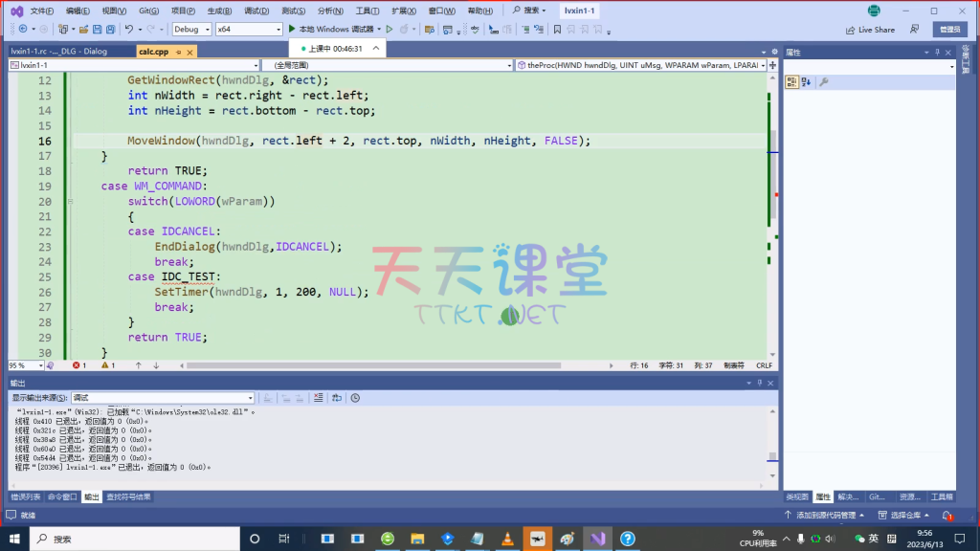The image size is (980, 551).
Task: Click the warning count indicator icon
Action: [x=104, y=365]
